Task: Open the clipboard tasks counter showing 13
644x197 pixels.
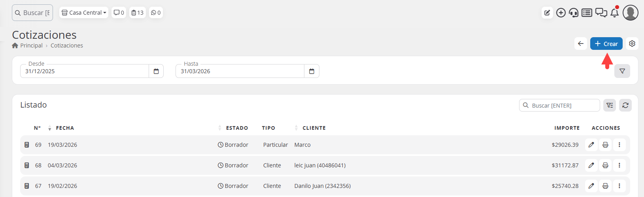Action: (137, 13)
